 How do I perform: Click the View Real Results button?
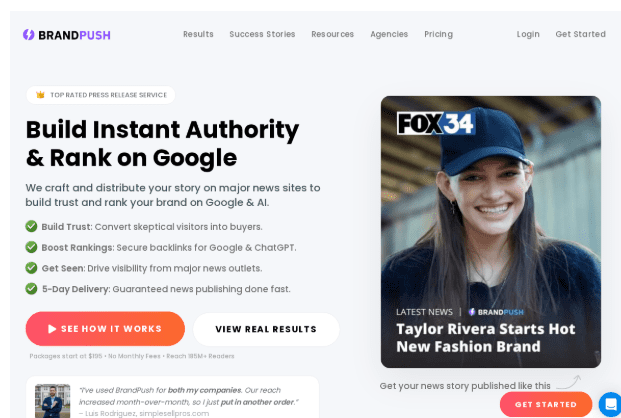tap(266, 329)
